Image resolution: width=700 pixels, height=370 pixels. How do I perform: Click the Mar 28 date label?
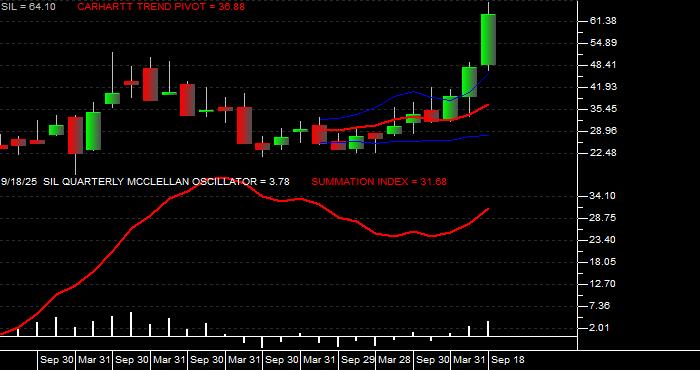pos(395,360)
